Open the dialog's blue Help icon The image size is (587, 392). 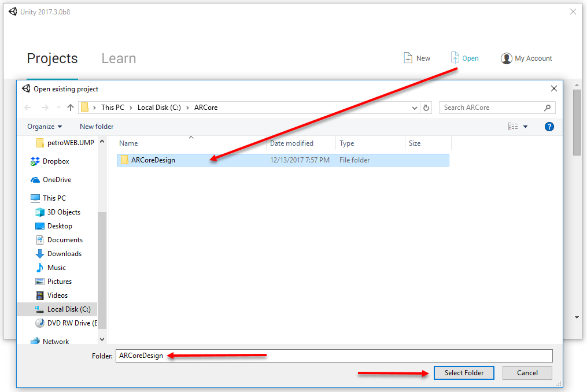click(549, 127)
